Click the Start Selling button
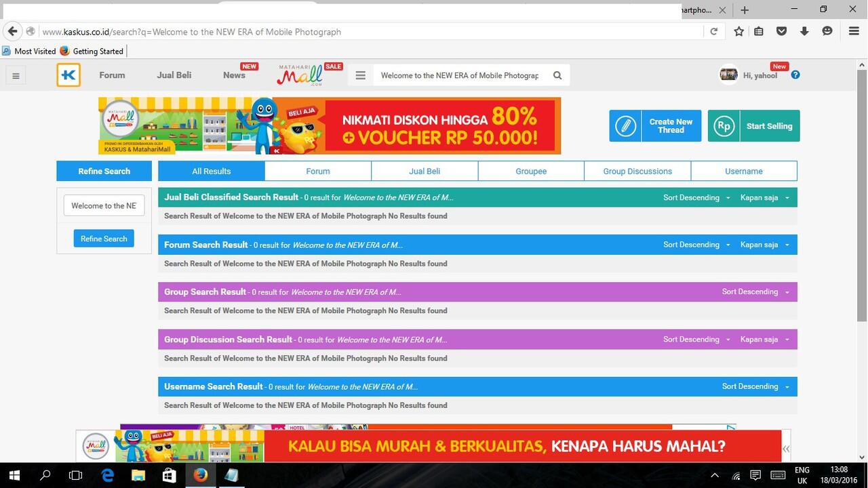 (753, 126)
